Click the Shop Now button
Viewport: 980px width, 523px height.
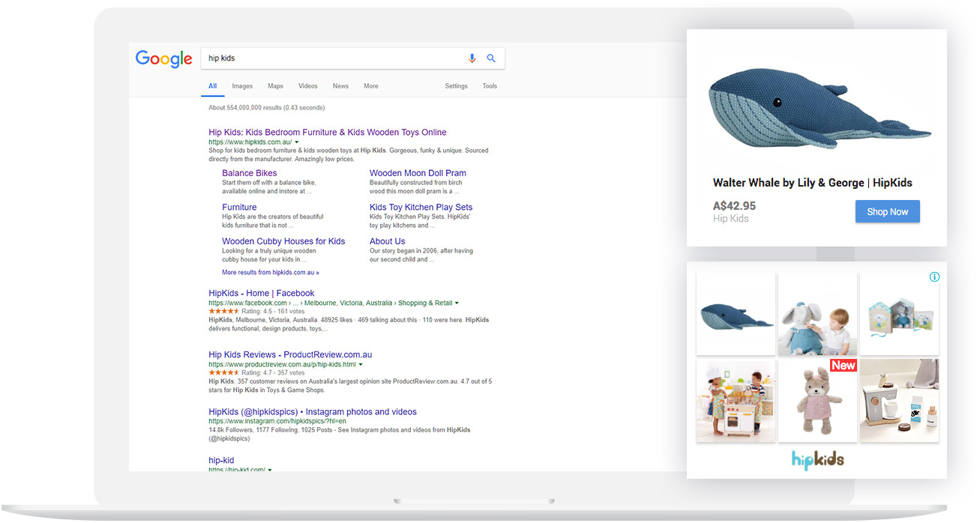click(x=888, y=212)
